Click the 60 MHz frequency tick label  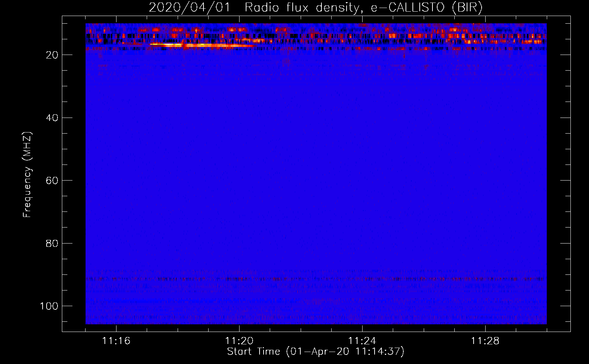coord(52,181)
